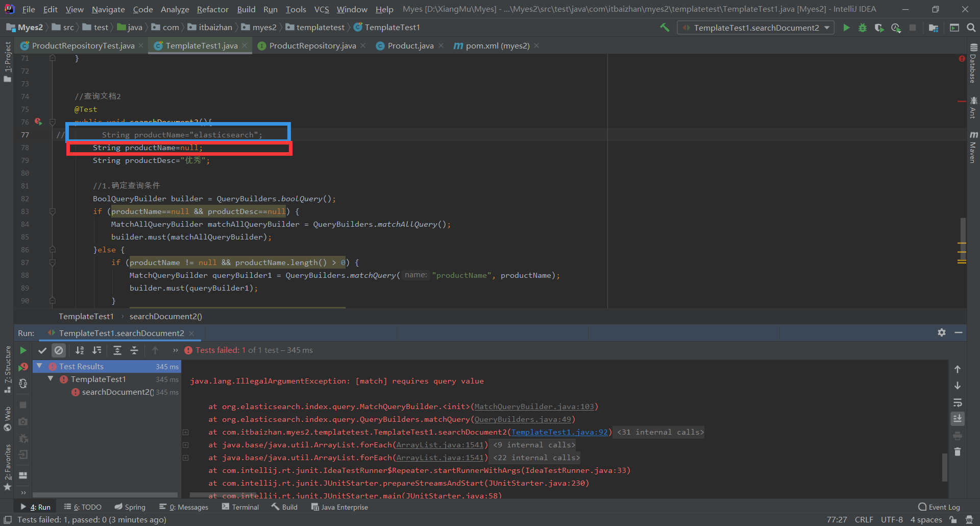Fold the else block at line 86
Image resolution: width=980 pixels, height=526 pixels.
click(x=53, y=250)
